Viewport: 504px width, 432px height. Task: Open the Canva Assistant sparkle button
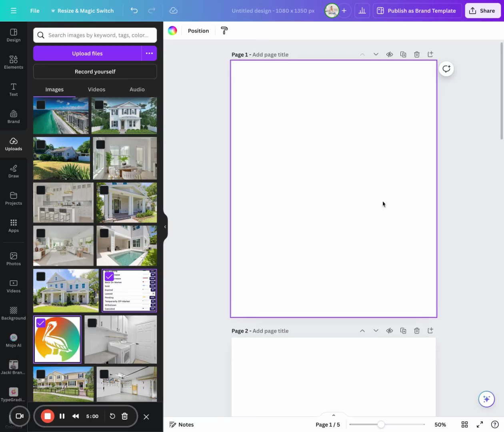(486, 399)
